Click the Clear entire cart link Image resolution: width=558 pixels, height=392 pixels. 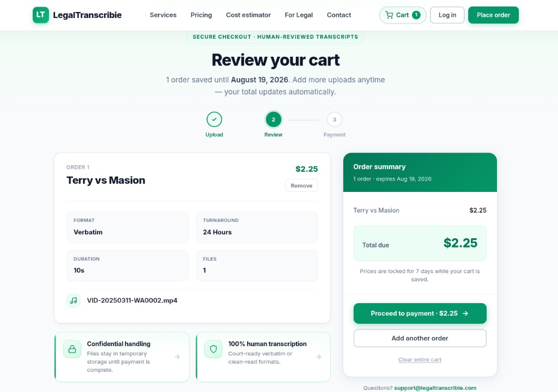coord(420,360)
